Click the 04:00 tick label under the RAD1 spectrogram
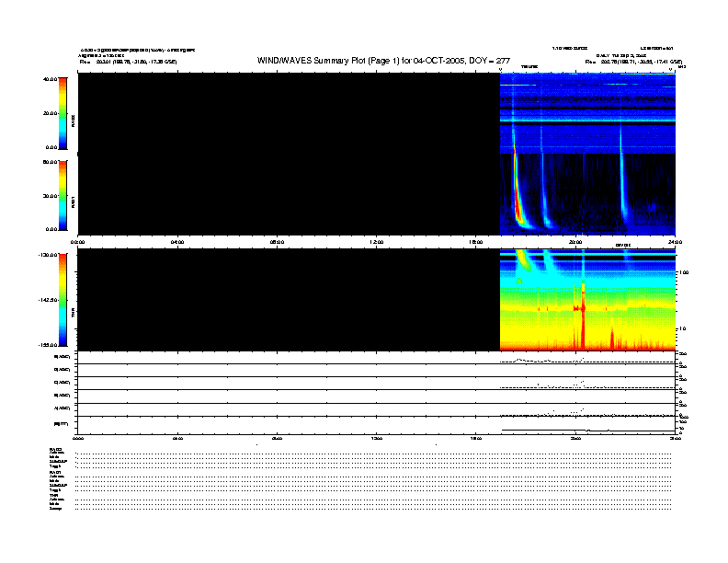The width and height of the screenshot is (728, 563). pos(177,242)
